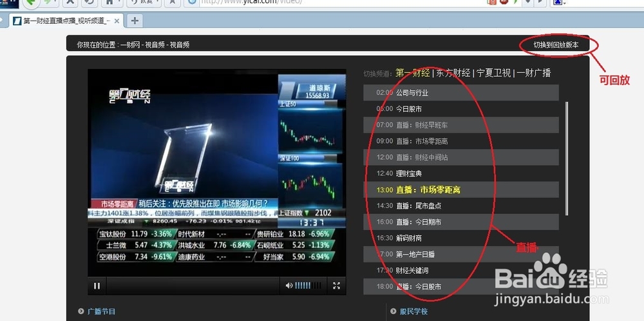The width and height of the screenshot is (644, 321).
Task: Click the live video picture area
Action: pos(217,173)
